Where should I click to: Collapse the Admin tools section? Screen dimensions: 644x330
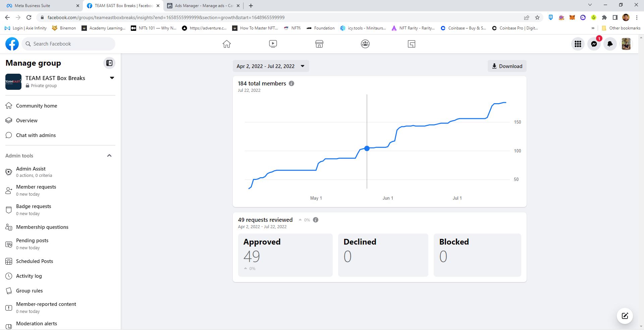click(x=109, y=155)
